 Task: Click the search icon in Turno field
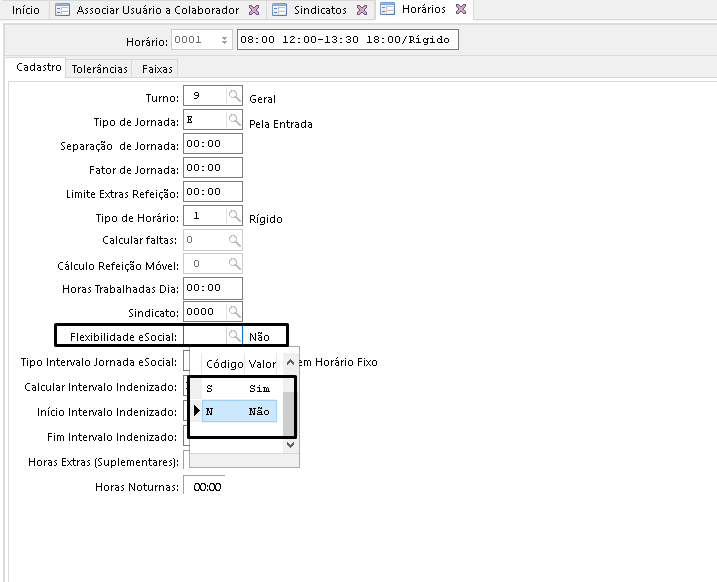[x=234, y=97]
